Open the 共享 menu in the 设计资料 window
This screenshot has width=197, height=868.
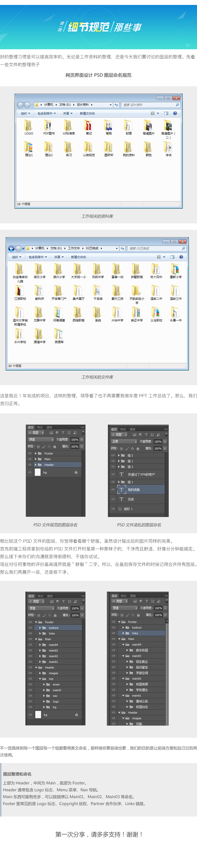point(68,114)
